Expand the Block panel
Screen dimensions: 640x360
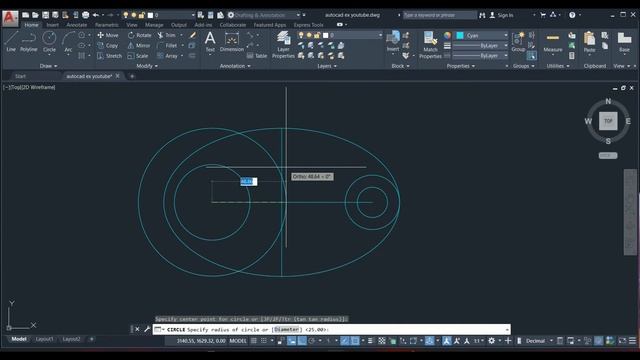(x=400, y=66)
